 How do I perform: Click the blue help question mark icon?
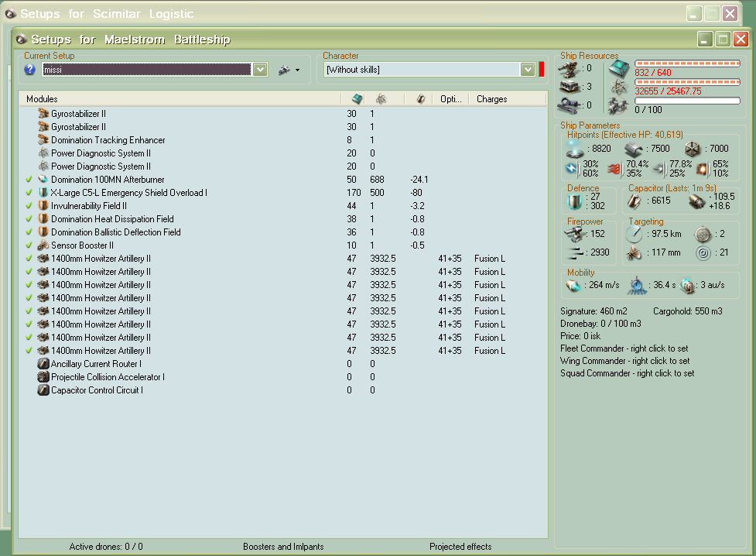(29, 70)
